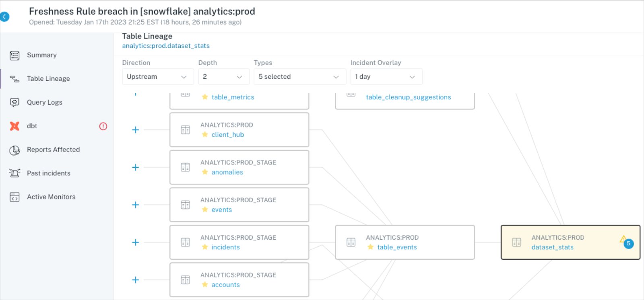Click the star icon next to table_events
Screen dimensions: 644x300
point(370,247)
